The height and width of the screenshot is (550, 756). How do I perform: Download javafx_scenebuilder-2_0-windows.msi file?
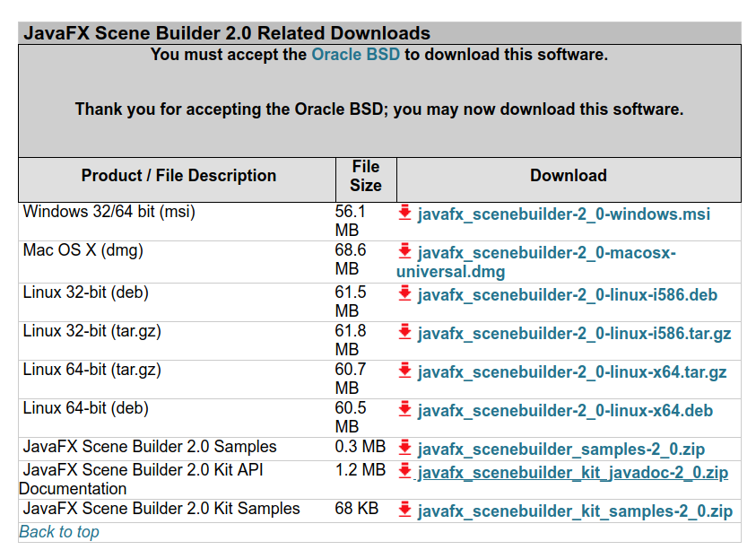[x=563, y=214]
